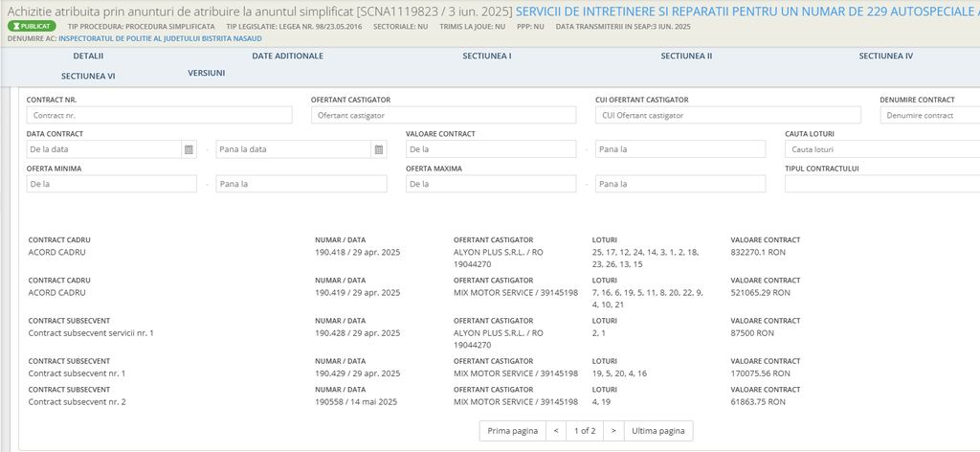Focus the CUI Ofertant castigator field
The width and height of the screenshot is (980, 452).
pos(727,115)
